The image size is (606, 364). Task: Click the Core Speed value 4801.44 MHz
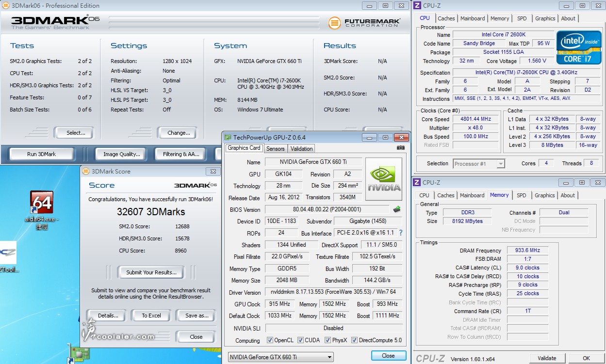click(x=476, y=119)
